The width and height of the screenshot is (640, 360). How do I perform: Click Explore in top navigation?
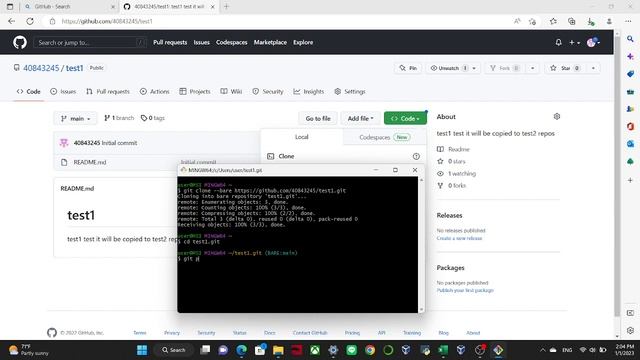[x=303, y=42]
